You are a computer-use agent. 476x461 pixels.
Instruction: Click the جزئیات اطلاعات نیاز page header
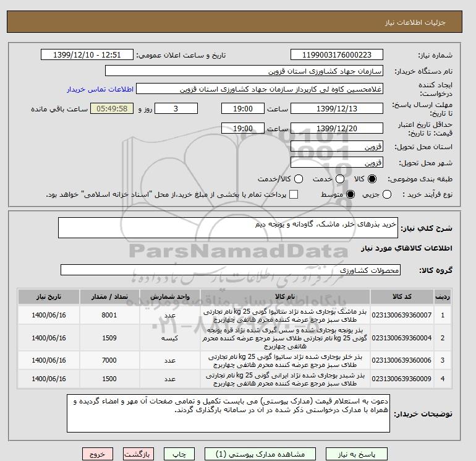click(x=415, y=22)
